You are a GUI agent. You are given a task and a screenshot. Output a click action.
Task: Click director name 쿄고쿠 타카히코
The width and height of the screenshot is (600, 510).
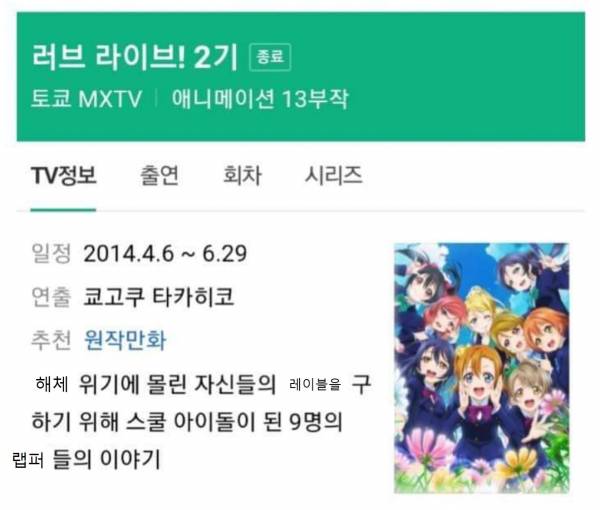[x=158, y=297]
